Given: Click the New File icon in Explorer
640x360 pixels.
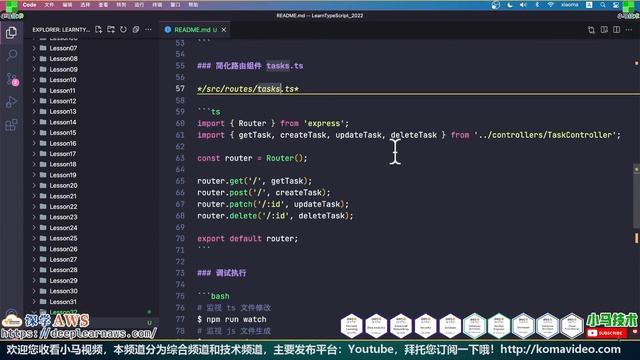Looking at the screenshot, I should point(98,29).
